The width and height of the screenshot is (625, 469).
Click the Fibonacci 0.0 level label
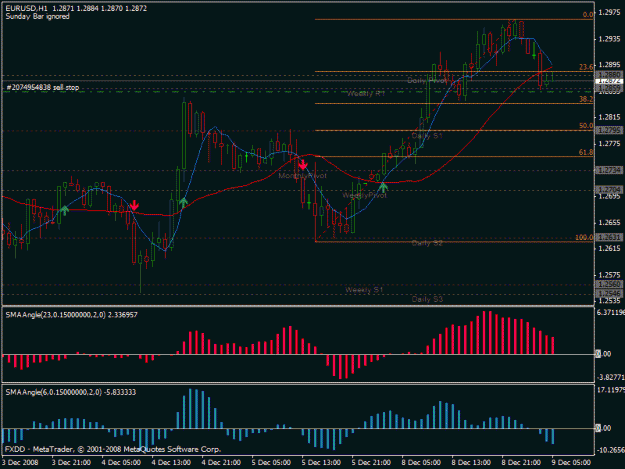(588, 15)
